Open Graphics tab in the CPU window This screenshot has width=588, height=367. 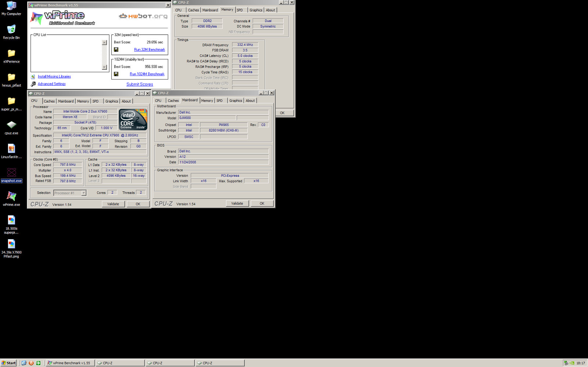(x=112, y=101)
